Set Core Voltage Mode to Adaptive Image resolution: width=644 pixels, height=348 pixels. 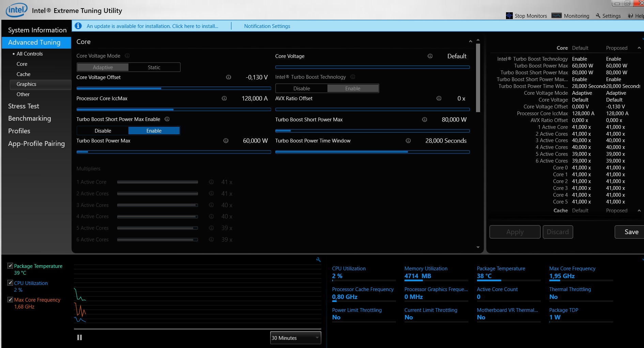click(x=103, y=67)
